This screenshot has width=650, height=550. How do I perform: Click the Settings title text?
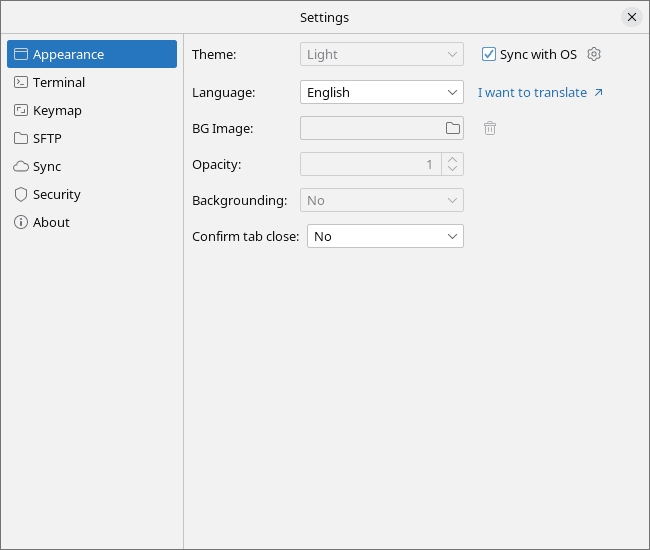tap(325, 18)
